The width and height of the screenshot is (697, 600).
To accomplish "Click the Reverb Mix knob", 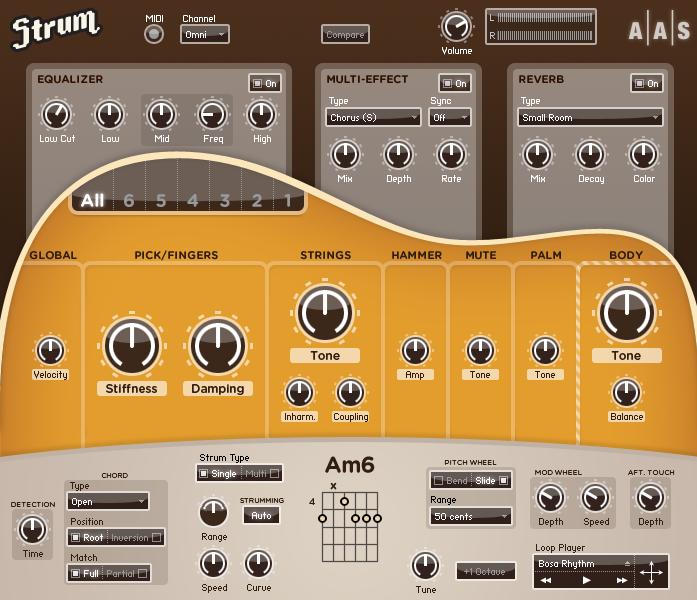I will pyautogui.click(x=537, y=155).
